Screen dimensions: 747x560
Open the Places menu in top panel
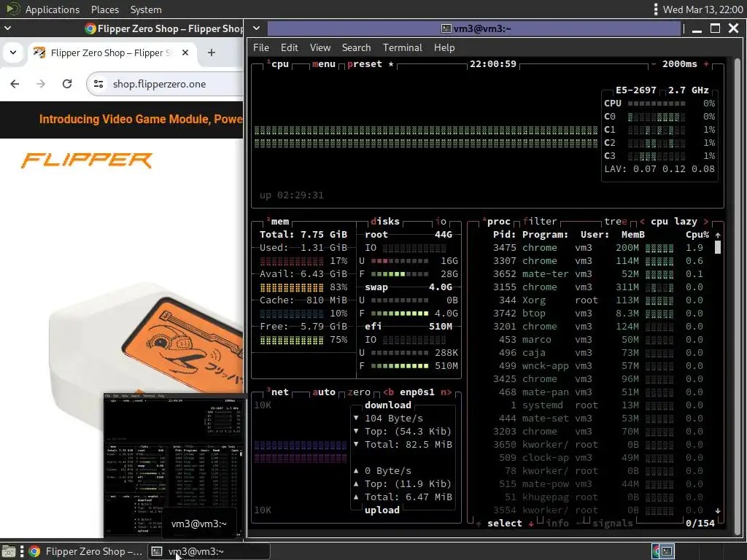(x=105, y=9)
